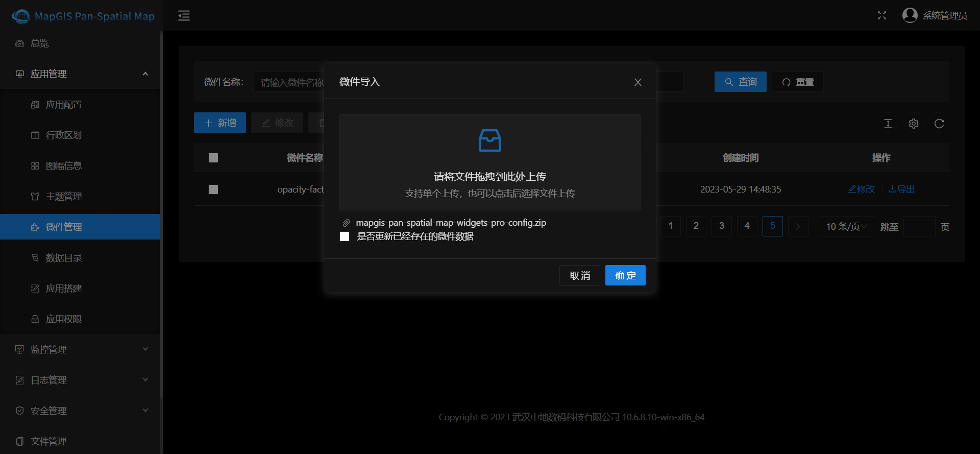Open 行政区划 menu item
Viewport: 980px width, 454px height.
coord(80,135)
